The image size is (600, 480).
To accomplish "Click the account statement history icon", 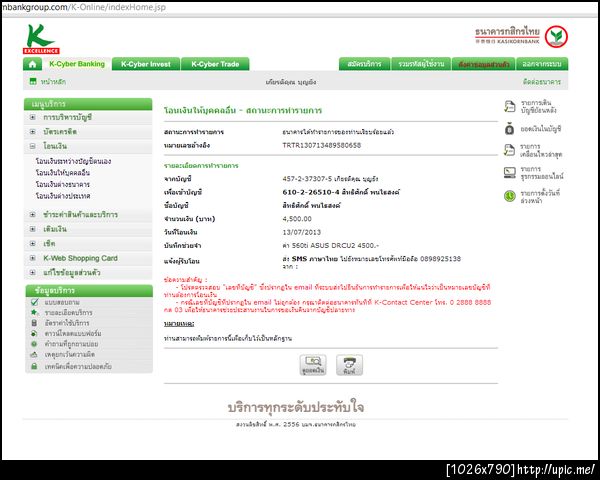I will (x=509, y=106).
